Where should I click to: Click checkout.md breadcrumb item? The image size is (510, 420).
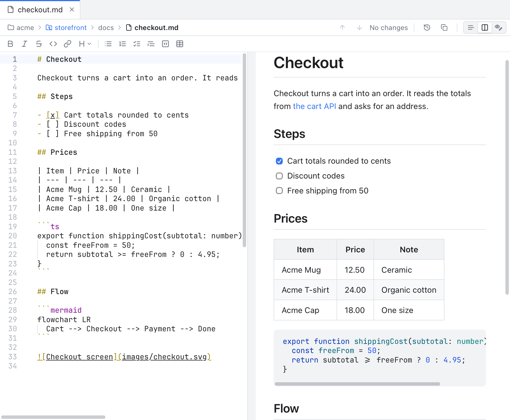pyautogui.click(x=152, y=27)
